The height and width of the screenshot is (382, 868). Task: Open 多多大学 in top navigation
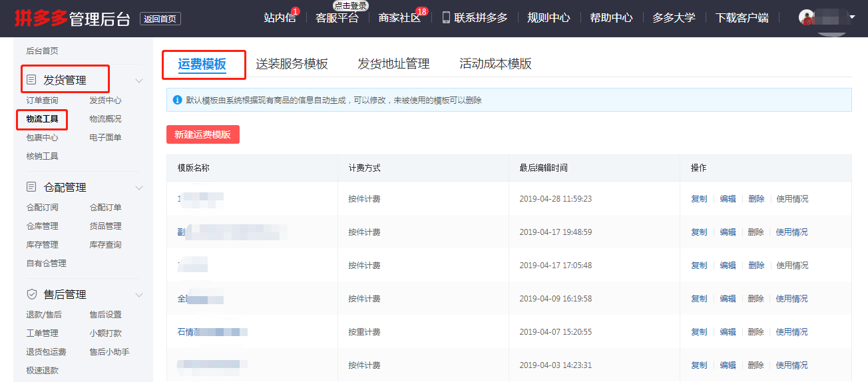(x=674, y=18)
